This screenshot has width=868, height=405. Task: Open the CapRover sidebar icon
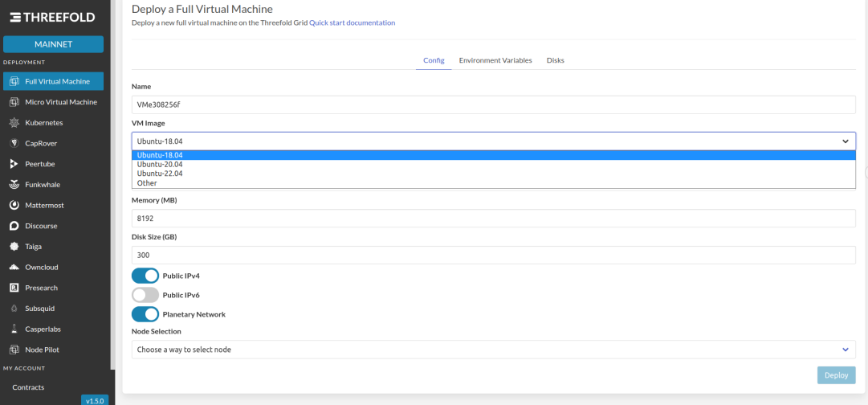click(15, 143)
